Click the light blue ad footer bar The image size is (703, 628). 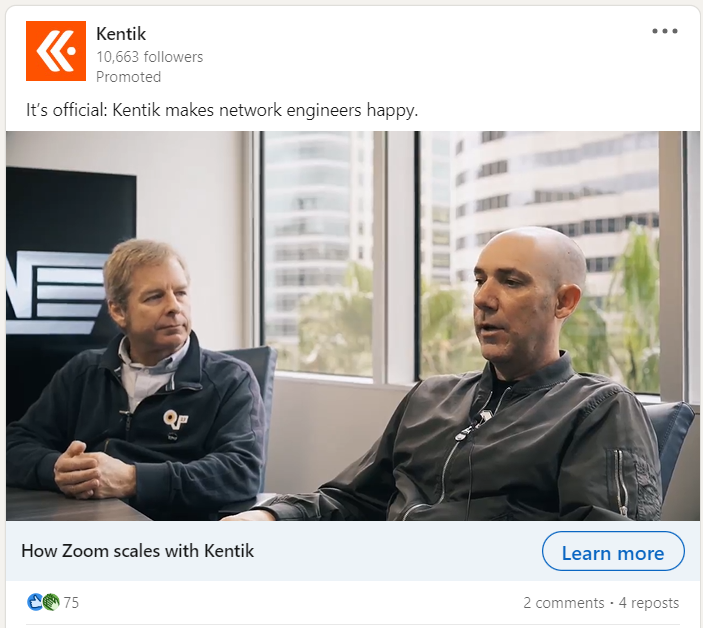coord(353,550)
